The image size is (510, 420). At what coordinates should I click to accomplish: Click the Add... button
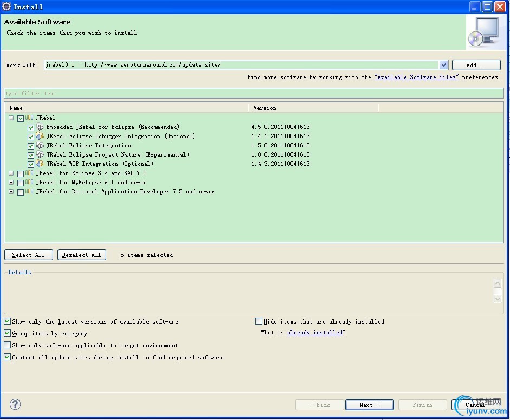(476, 65)
